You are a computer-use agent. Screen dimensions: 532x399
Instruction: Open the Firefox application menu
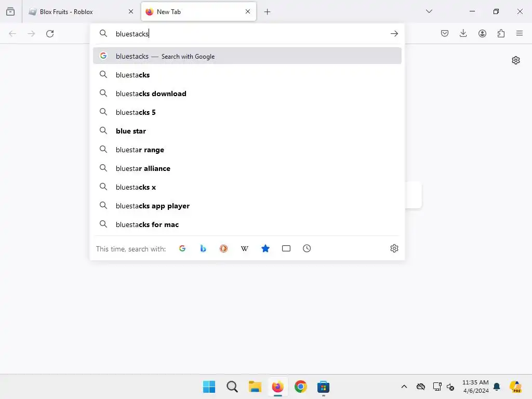click(x=520, y=33)
